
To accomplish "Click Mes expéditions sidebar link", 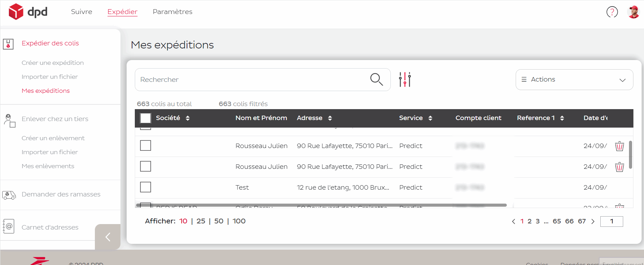I will 46,91.
